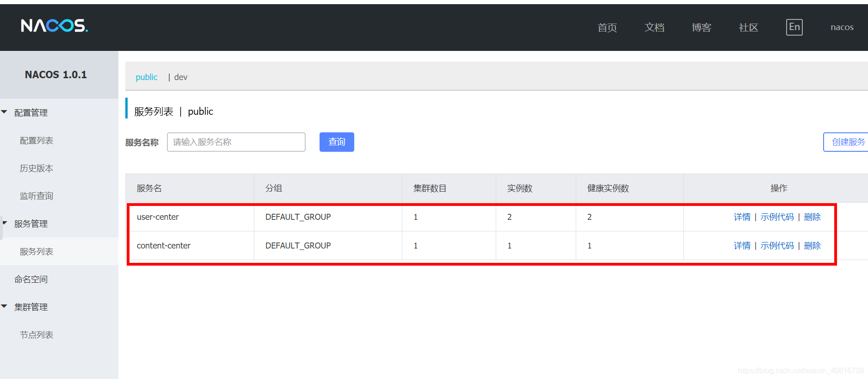Open 首页 in top navigation
868x379 pixels.
click(x=607, y=27)
